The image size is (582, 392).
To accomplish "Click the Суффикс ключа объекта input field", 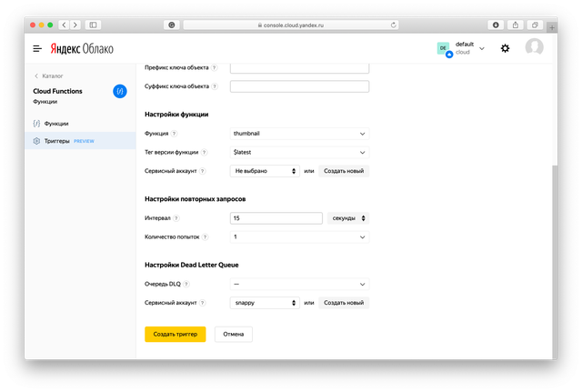I will (299, 86).
